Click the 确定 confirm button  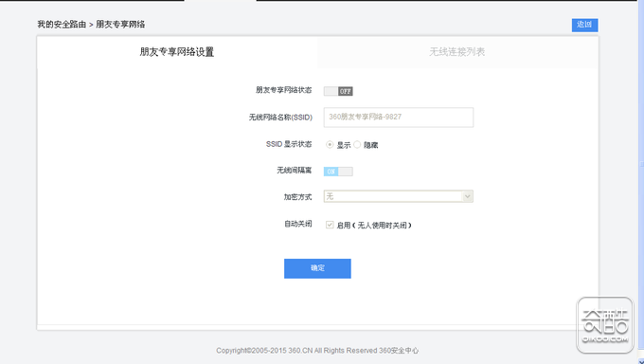(x=317, y=268)
